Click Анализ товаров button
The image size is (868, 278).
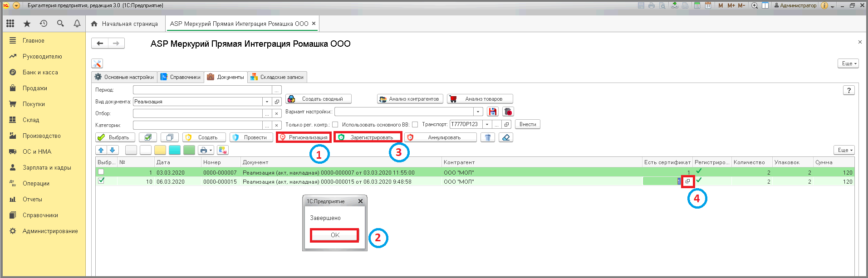[480, 99]
